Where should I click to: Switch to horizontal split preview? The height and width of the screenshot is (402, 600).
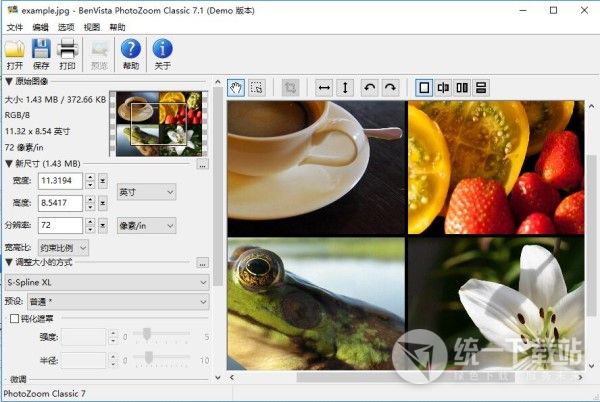point(481,88)
